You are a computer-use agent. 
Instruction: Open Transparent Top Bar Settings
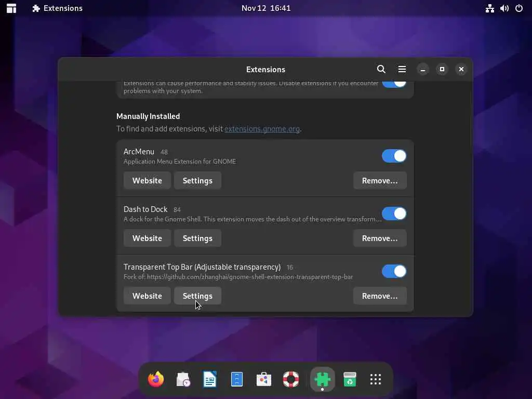point(197,296)
